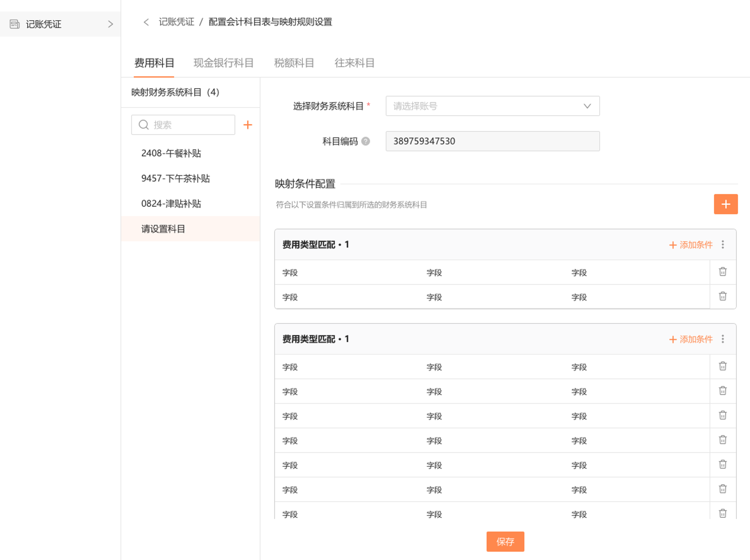Screen dimensions: 750x560
Task: Open the three-dot menu on the second 费用类型匹配 block
Action: (x=723, y=339)
